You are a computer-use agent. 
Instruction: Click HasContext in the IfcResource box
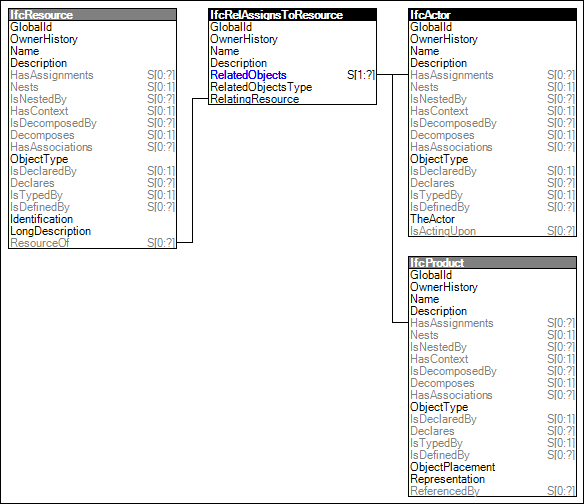pos(39,111)
